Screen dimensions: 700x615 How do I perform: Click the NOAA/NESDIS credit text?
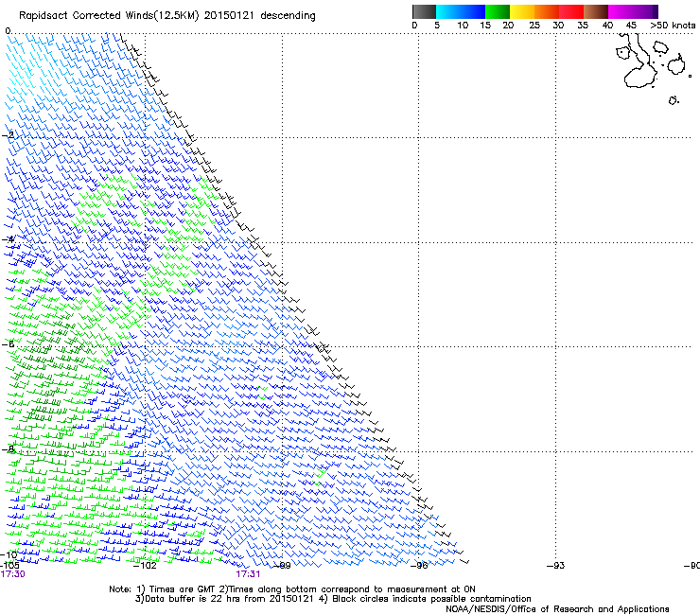(x=557, y=609)
